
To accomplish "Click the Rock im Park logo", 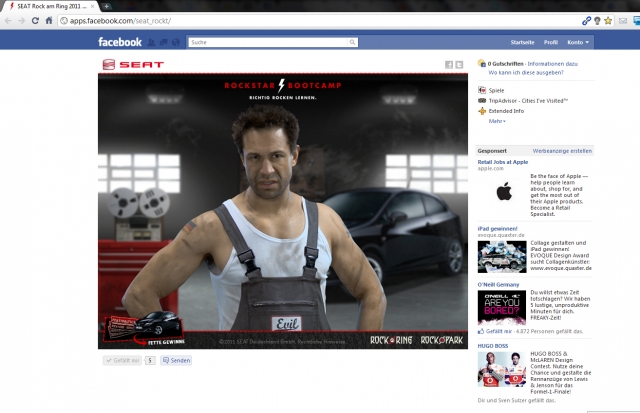I will click(x=442, y=340).
